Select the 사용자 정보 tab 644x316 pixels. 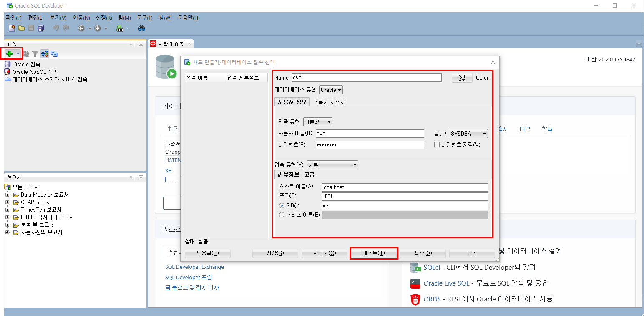point(292,102)
